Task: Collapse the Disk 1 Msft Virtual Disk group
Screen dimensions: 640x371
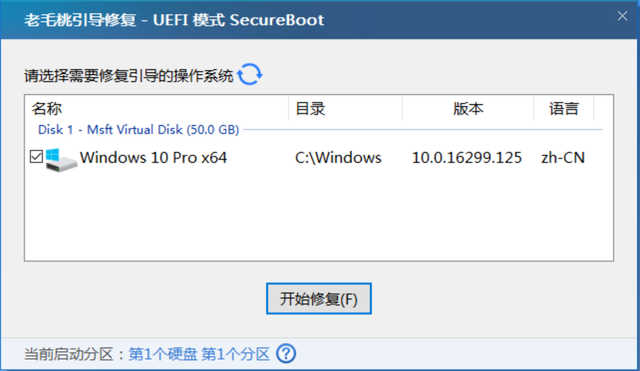Action: tap(138, 130)
